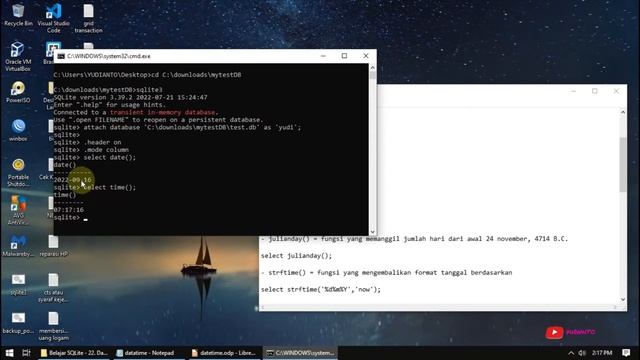Open the sqlite3 desktop shortcut

tap(18, 284)
